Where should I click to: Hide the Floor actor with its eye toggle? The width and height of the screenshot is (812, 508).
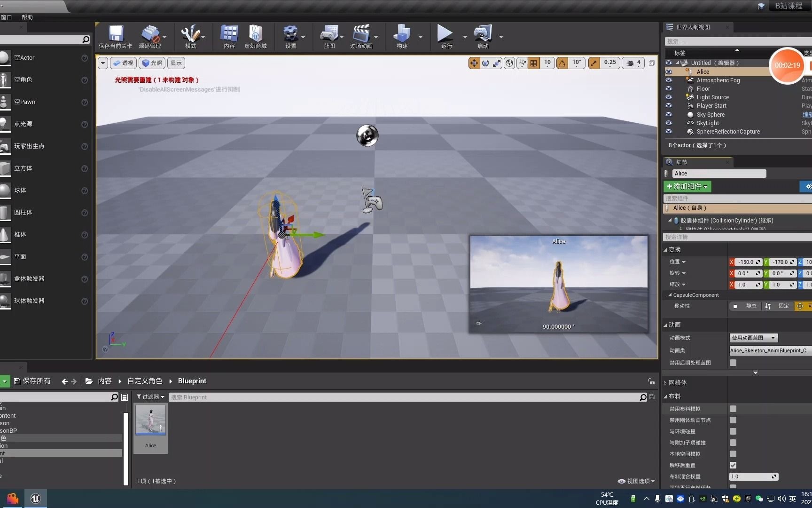[x=669, y=88]
